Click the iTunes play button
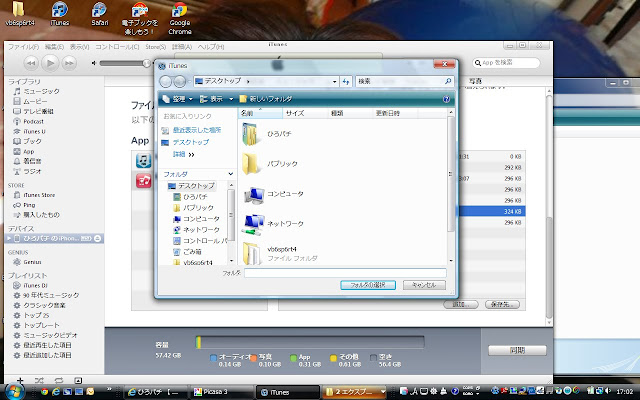The image size is (640, 400). (x=50, y=63)
